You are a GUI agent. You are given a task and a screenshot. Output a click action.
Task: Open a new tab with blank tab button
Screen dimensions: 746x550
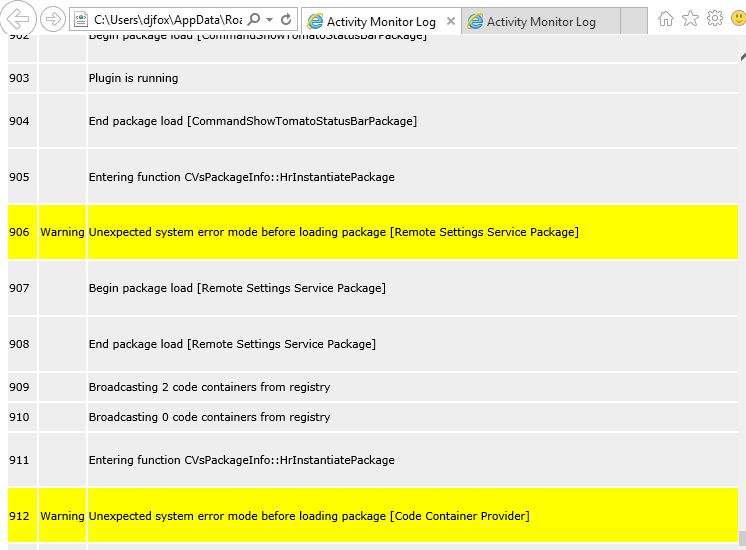point(634,21)
